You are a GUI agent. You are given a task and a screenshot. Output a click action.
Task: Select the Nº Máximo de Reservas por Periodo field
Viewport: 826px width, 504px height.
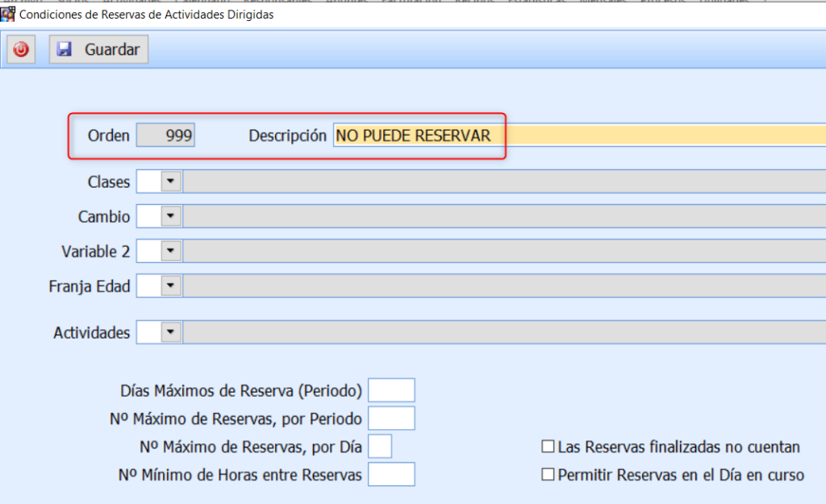(391, 419)
